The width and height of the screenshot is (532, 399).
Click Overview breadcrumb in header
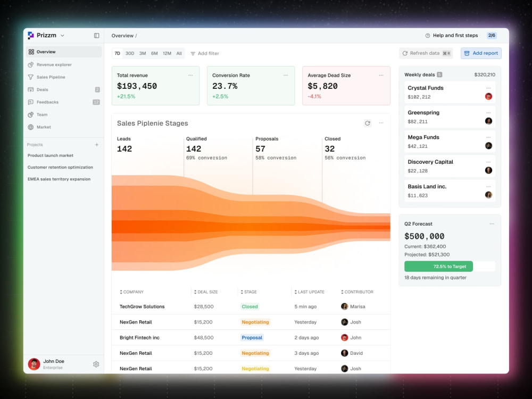pyautogui.click(x=122, y=36)
